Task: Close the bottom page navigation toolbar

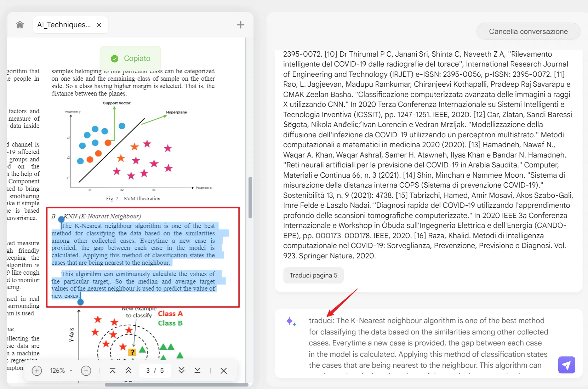Action: coord(224,371)
